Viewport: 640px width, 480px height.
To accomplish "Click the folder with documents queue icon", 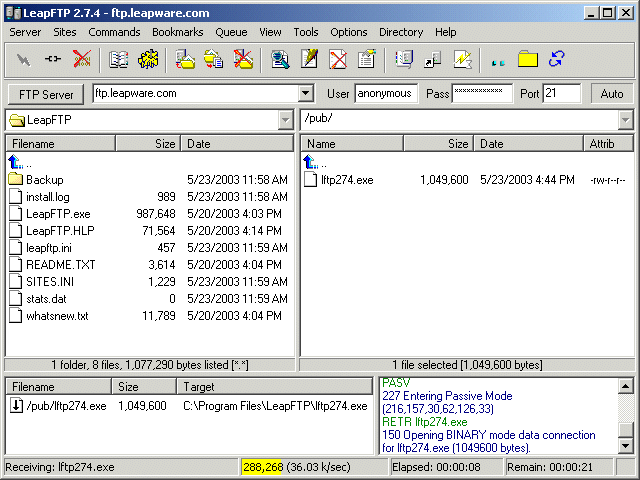I will [x=214, y=60].
